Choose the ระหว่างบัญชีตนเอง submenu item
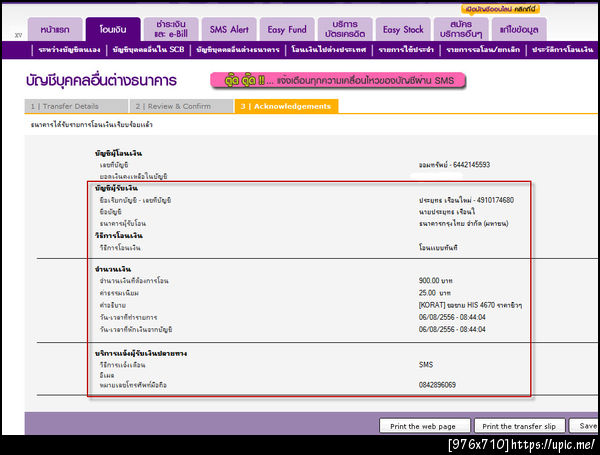This screenshot has height=455, width=600. [69, 50]
